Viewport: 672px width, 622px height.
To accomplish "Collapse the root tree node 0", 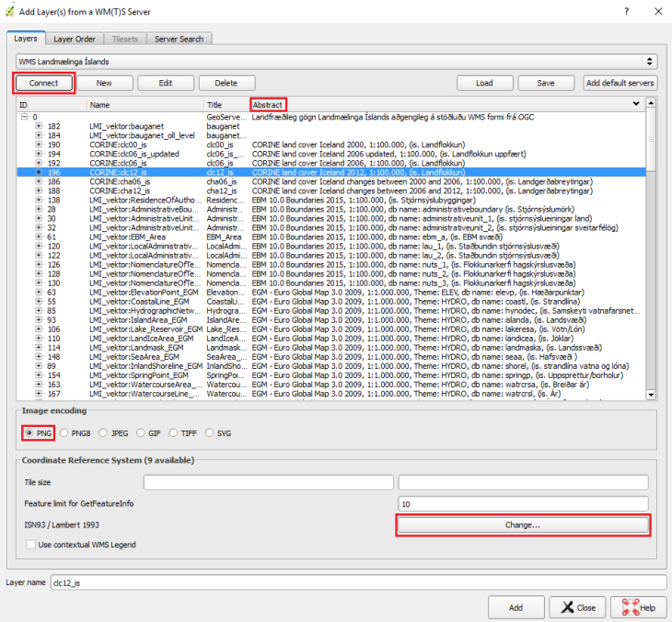I will click(x=24, y=118).
